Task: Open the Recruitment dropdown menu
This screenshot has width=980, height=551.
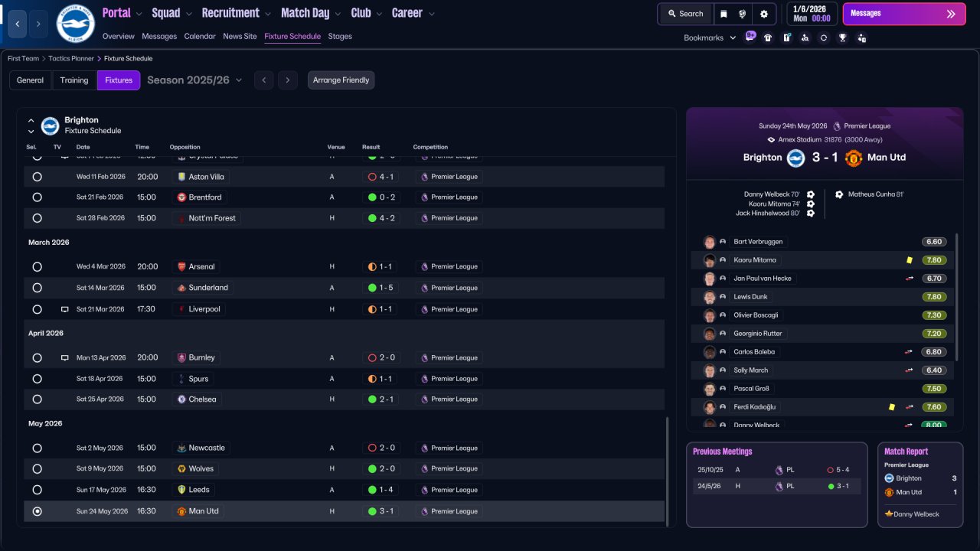Action: click(x=237, y=13)
